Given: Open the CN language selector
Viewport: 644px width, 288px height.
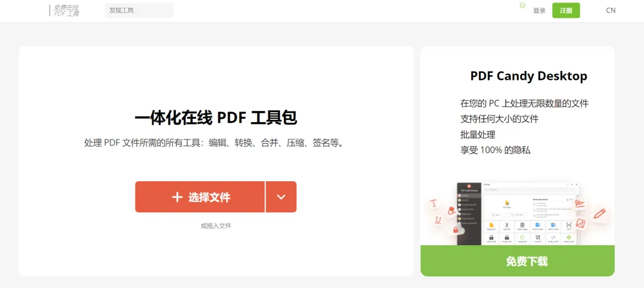Looking at the screenshot, I should pyautogui.click(x=611, y=11).
